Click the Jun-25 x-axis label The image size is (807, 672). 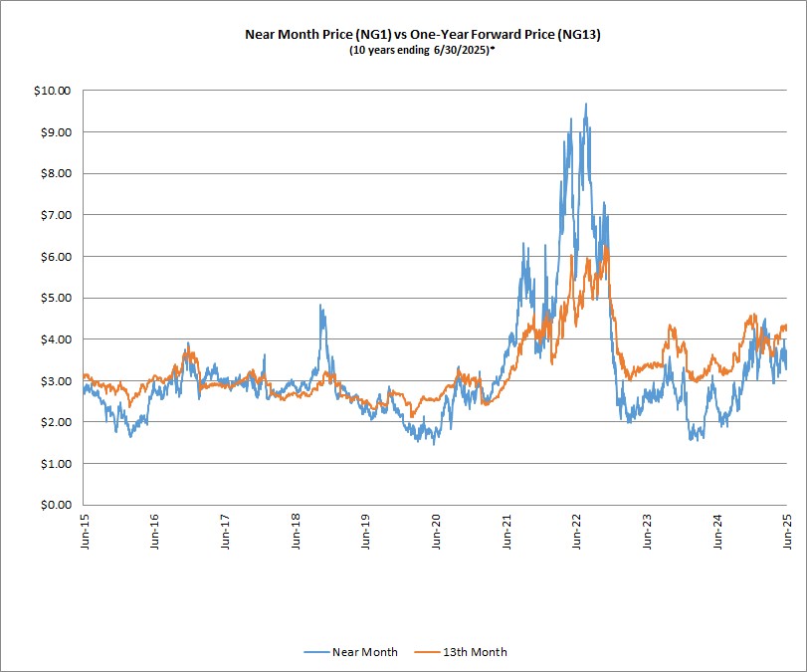click(x=788, y=532)
